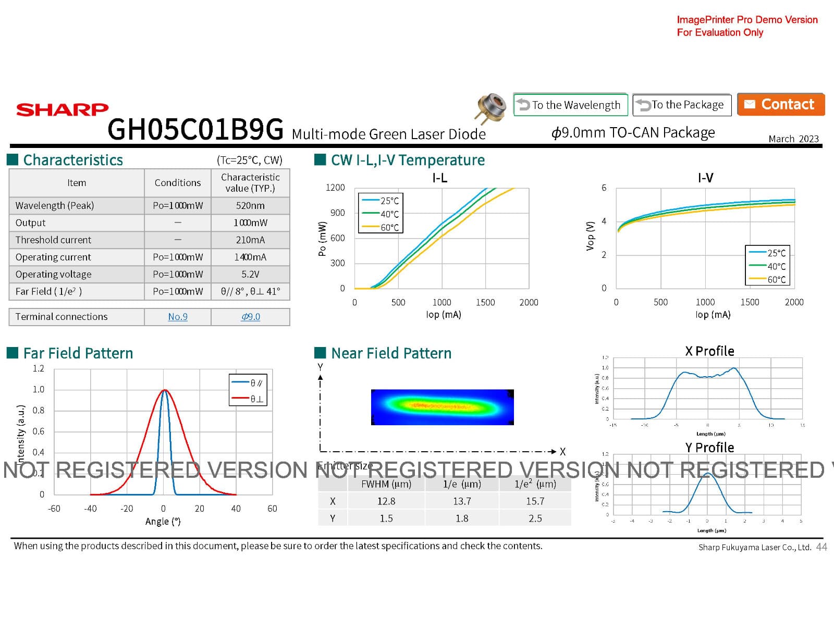834x644 pixels.
Task: Click the X Profile chart title
Action: click(x=709, y=351)
